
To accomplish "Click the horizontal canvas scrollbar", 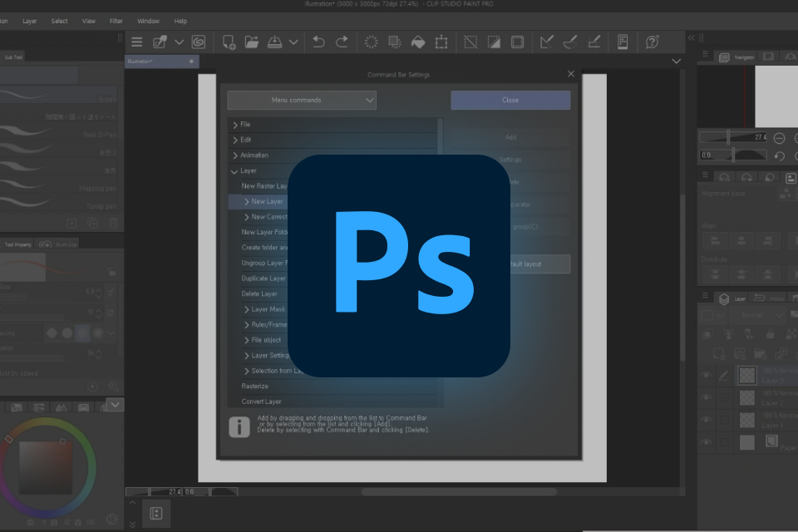I will pos(459,492).
